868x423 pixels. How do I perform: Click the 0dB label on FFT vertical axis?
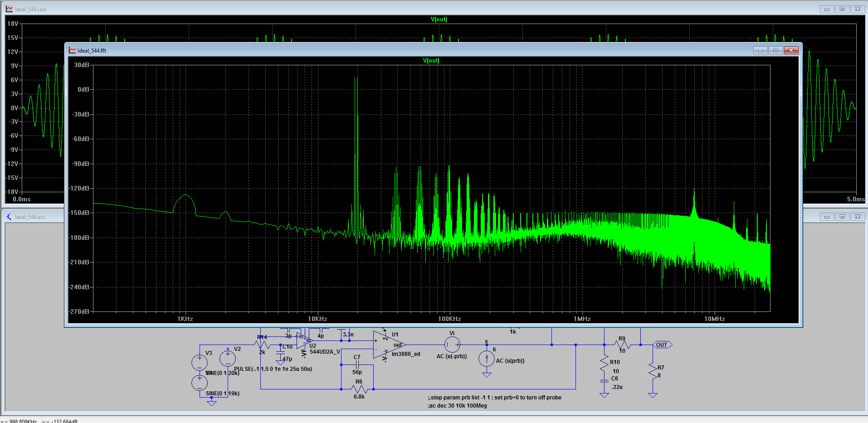(83, 89)
